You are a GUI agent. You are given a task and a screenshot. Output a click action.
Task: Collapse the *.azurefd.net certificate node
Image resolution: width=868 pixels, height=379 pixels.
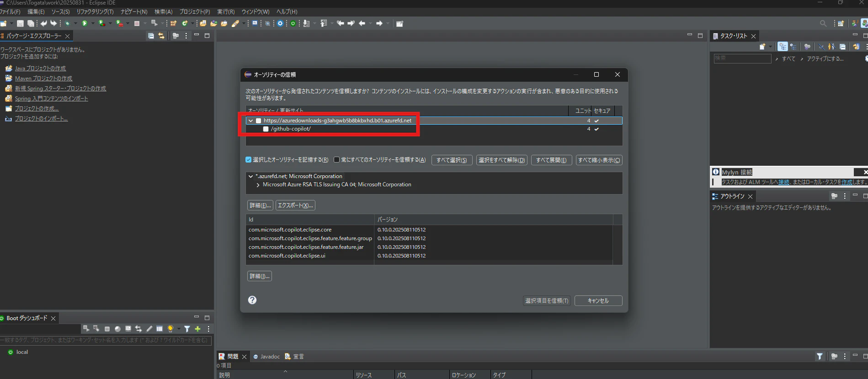tap(250, 176)
